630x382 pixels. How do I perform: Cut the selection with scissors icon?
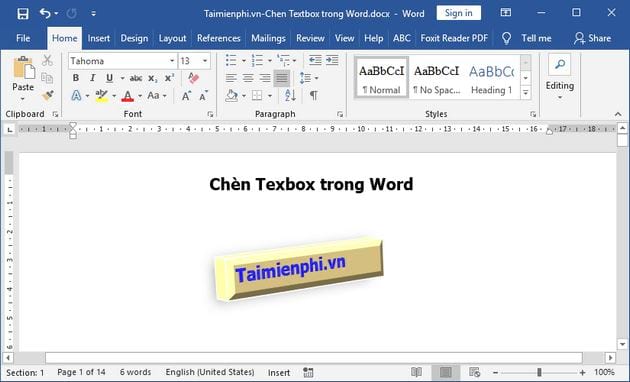coord(47,61)
